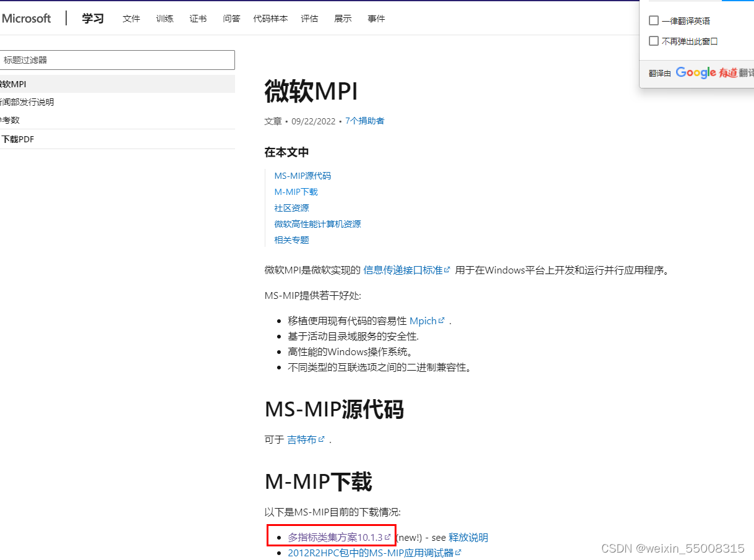This screenshot has width=754, height=560.
Task: Click the M-MIP下载 heading
Action: click(x=318, y=481)
